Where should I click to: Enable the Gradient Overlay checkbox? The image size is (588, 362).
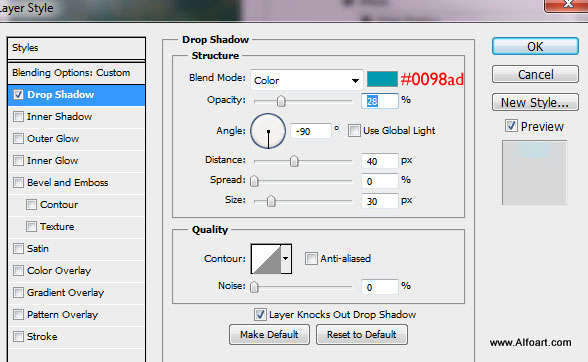[18, 293]
